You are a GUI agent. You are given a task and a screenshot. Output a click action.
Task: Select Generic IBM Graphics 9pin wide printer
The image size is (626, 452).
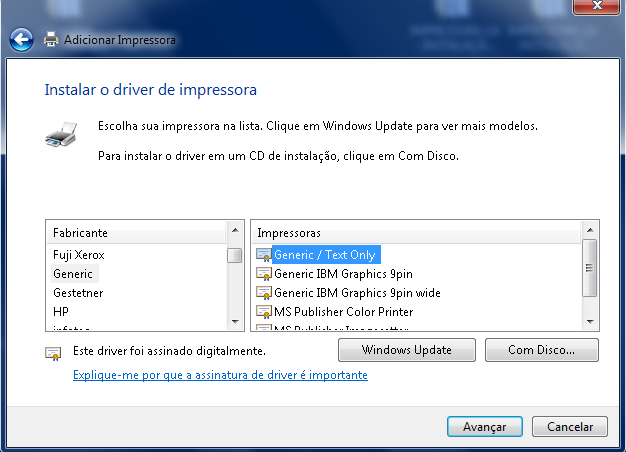tap(357, 293)
